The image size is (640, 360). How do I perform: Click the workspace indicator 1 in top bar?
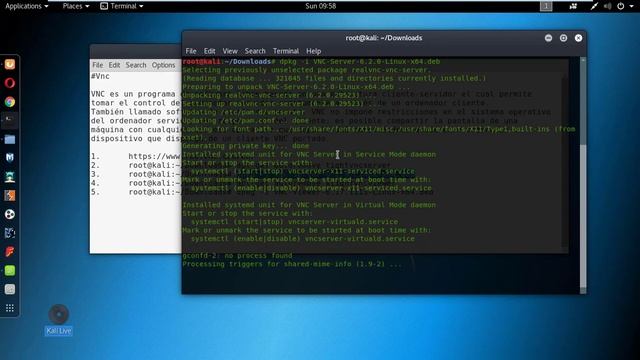546,6
